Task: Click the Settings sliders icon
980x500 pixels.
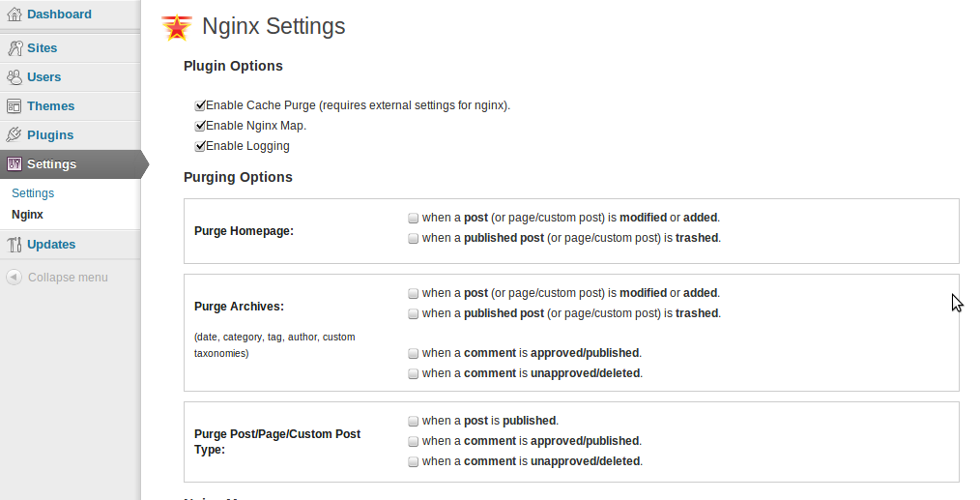Action: (x=14, y=164)
